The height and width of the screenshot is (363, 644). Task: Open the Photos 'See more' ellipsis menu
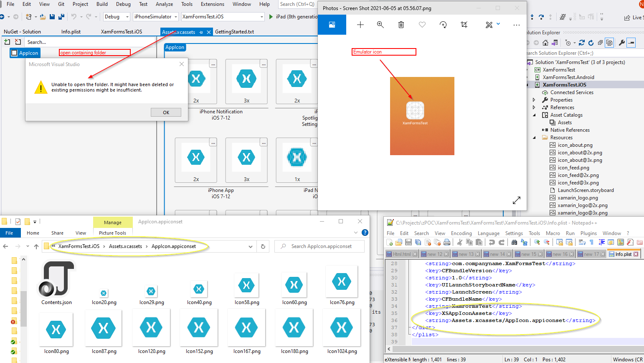click(x=517, y=25)
